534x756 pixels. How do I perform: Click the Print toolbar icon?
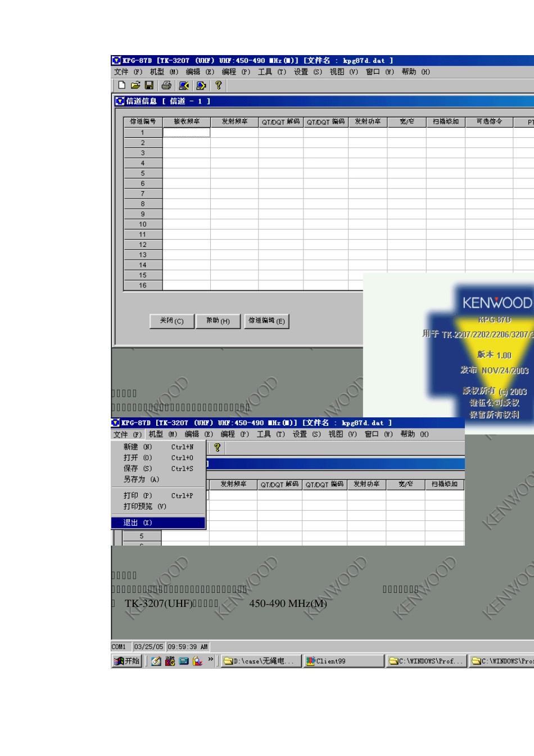pyautogui.click(x=166, y=85)
